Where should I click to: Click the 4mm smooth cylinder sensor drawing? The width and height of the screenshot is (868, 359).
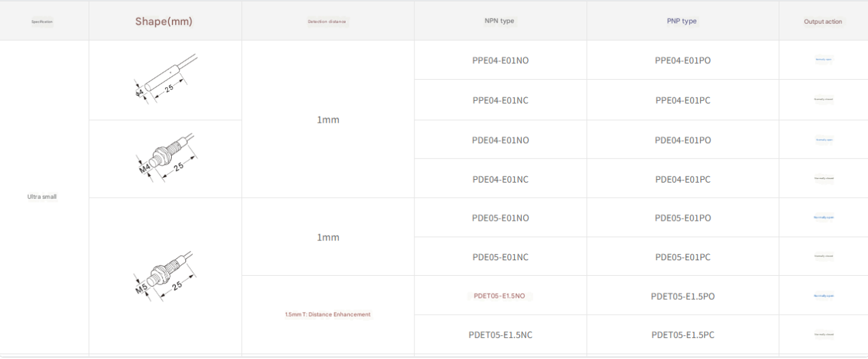pos(166,80)
